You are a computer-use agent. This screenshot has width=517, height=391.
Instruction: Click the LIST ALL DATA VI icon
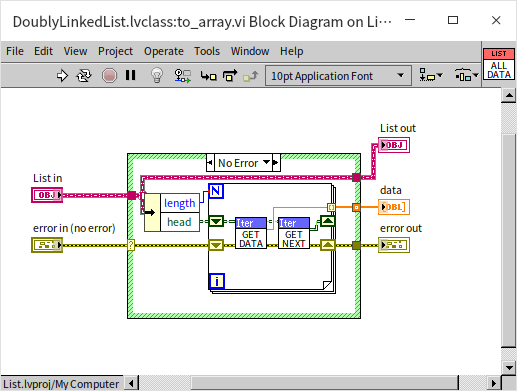tap(499, 64)
